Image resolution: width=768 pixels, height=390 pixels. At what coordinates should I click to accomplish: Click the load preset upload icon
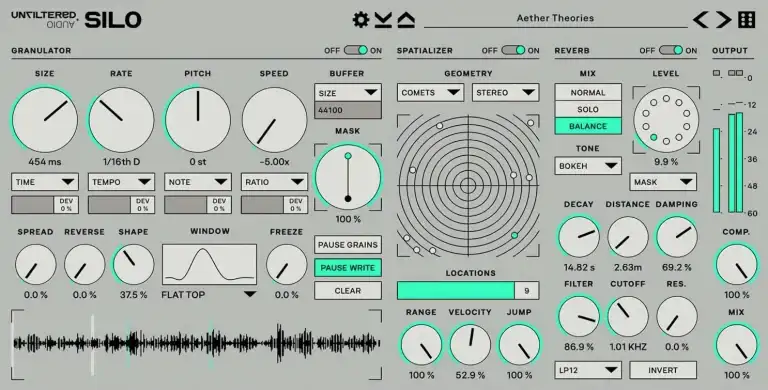(x=406, y=20)
